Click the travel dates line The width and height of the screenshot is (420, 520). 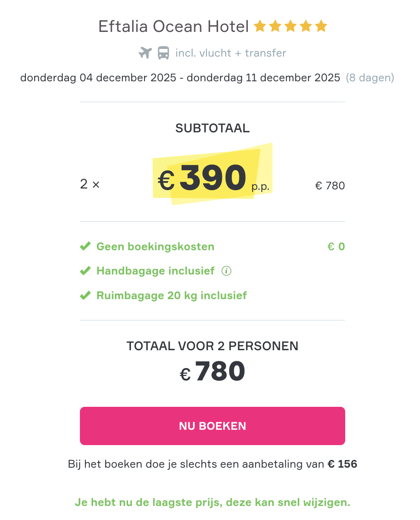pos(180,78)
